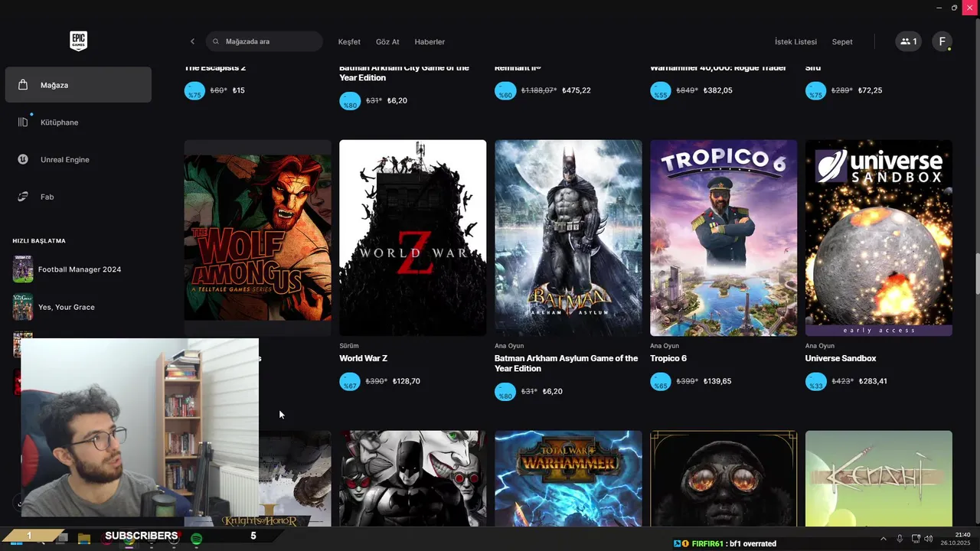Click the price ₺72,25
The image size is (980, 551).
870,90
